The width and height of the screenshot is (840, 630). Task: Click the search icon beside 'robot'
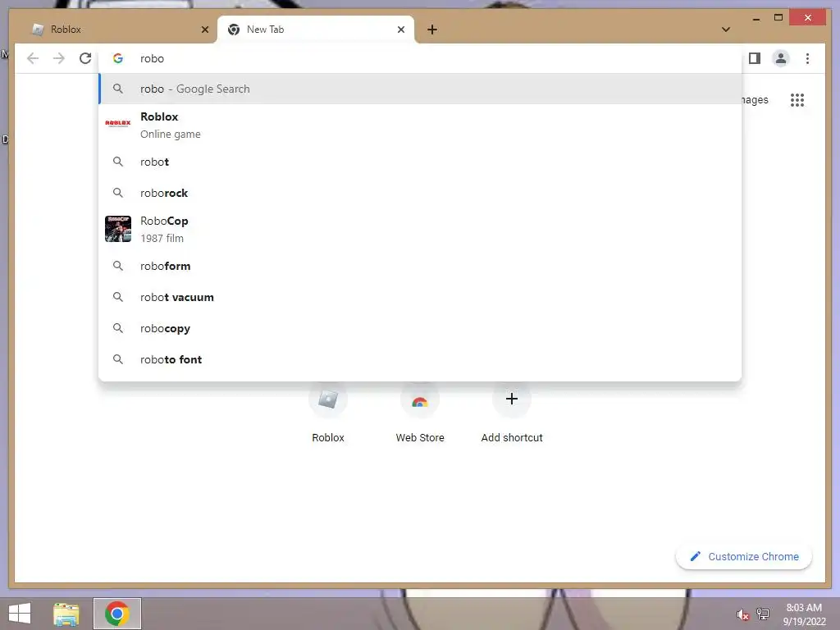tap(118, 162)
